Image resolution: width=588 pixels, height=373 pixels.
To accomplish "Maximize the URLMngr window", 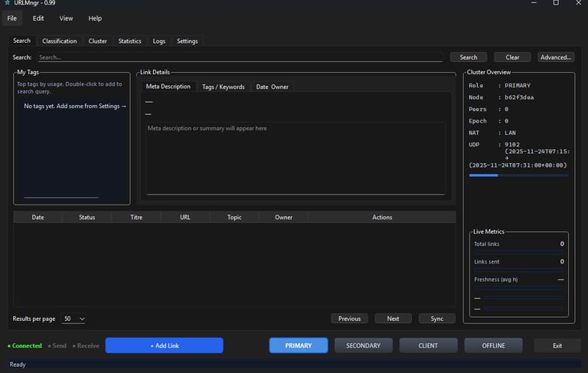I will tap(556, 3).
